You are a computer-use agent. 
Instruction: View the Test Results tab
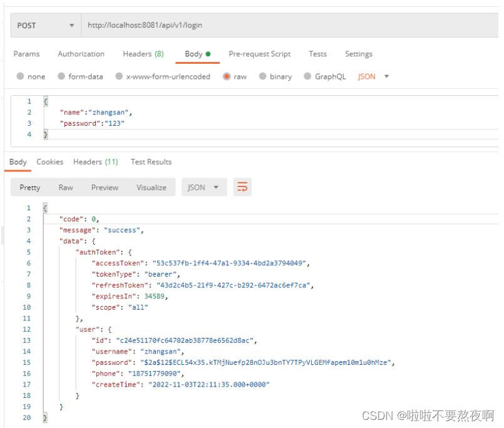pyautogui.click(x=150, y=161)
